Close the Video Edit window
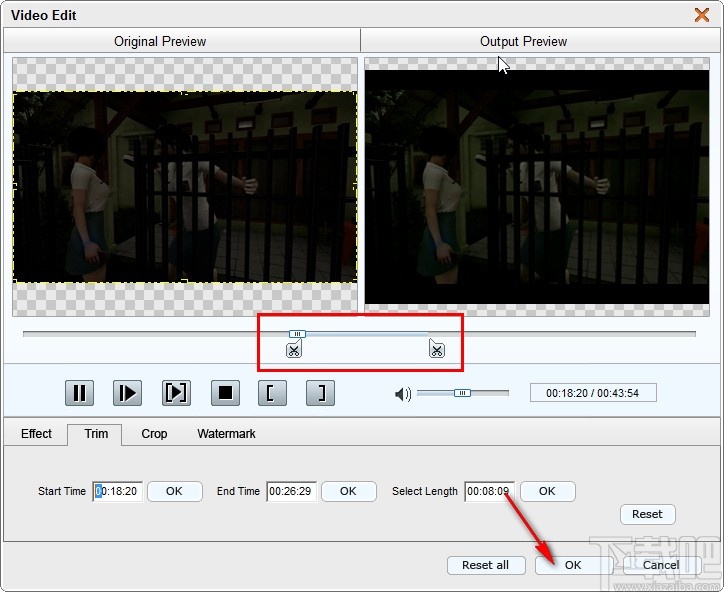 pos(702,15)
